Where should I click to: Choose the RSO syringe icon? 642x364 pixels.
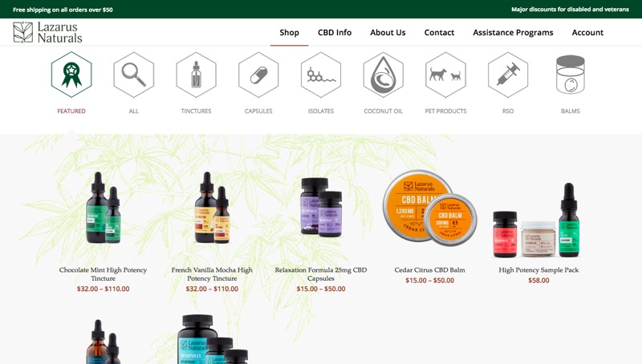coord(508,75)
